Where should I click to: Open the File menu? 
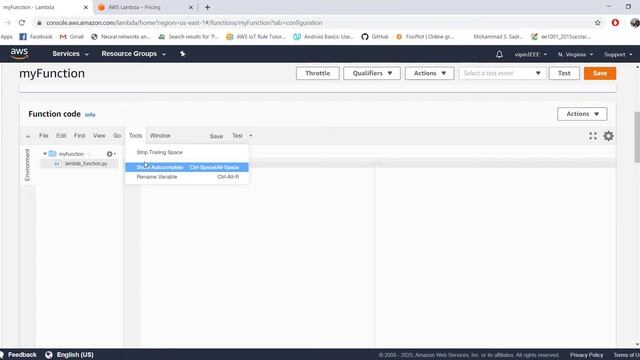click(44, 136)
